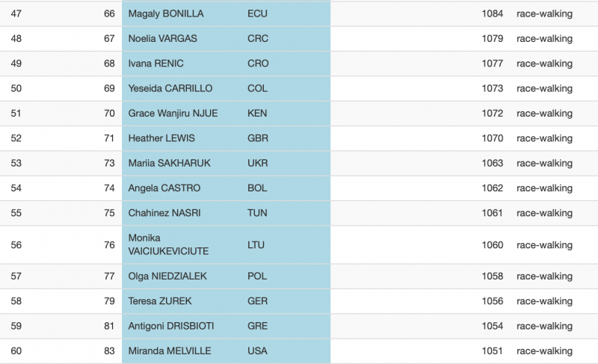Click the KEN country code

tap(257, 113)
